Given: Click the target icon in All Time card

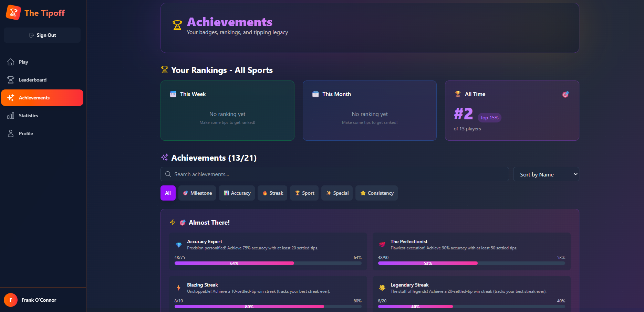Looking at the screenshot, I should coord(565,94).
